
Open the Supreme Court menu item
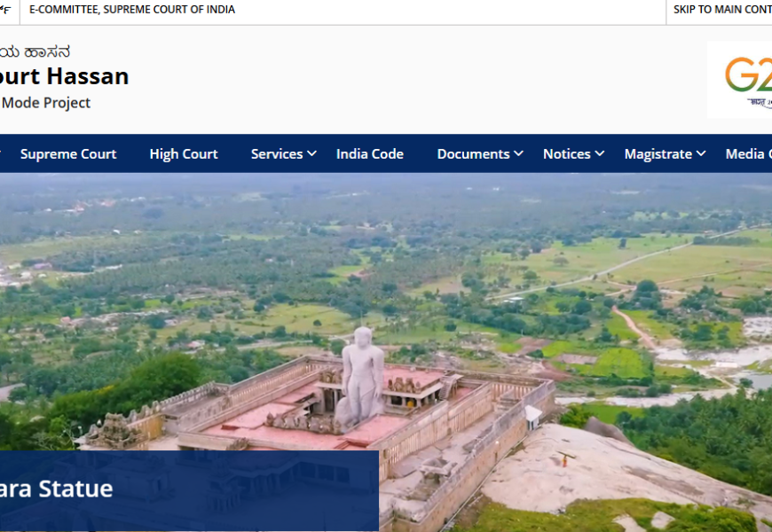pyautogui.click(x=68, y=154)
